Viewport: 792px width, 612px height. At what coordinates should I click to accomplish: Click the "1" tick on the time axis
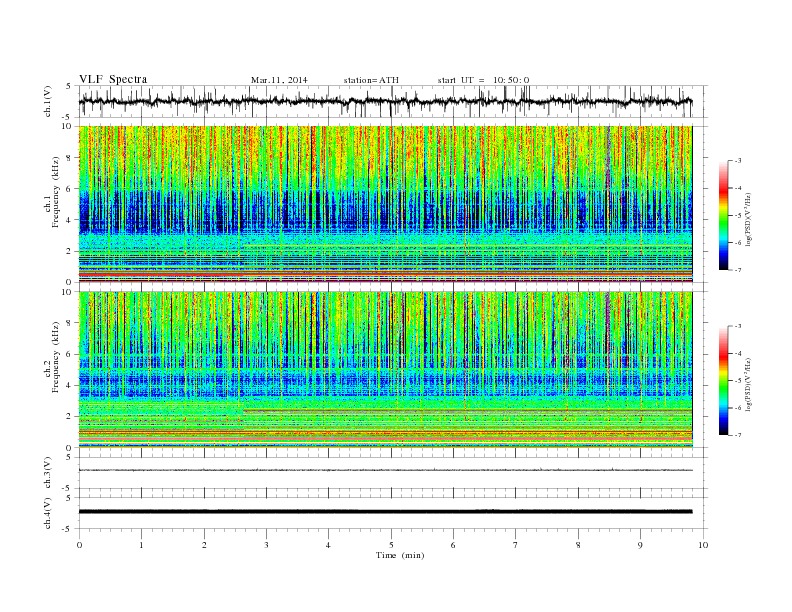point(141,545)
